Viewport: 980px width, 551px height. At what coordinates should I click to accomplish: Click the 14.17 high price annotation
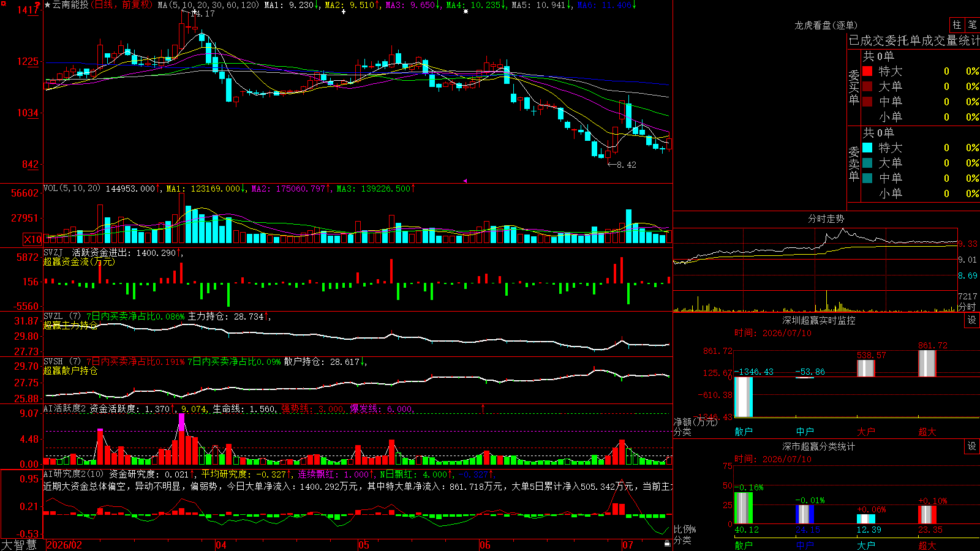(x=204, y=13)
